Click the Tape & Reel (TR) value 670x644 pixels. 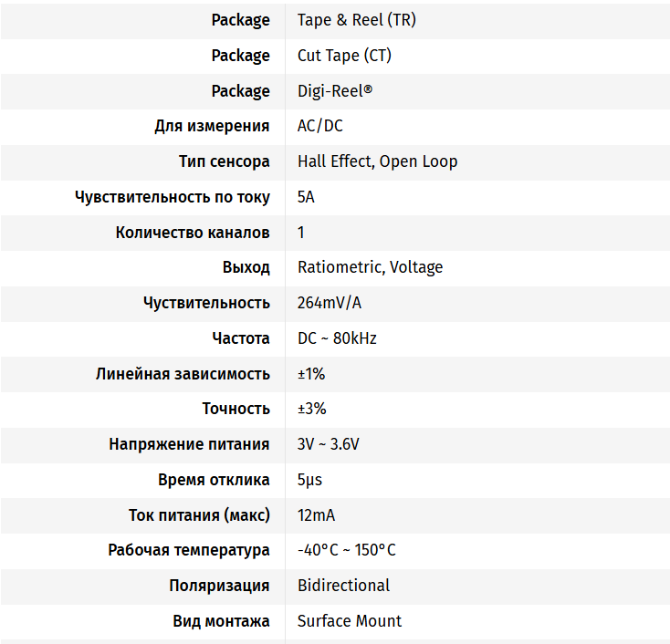coord(356,20)
